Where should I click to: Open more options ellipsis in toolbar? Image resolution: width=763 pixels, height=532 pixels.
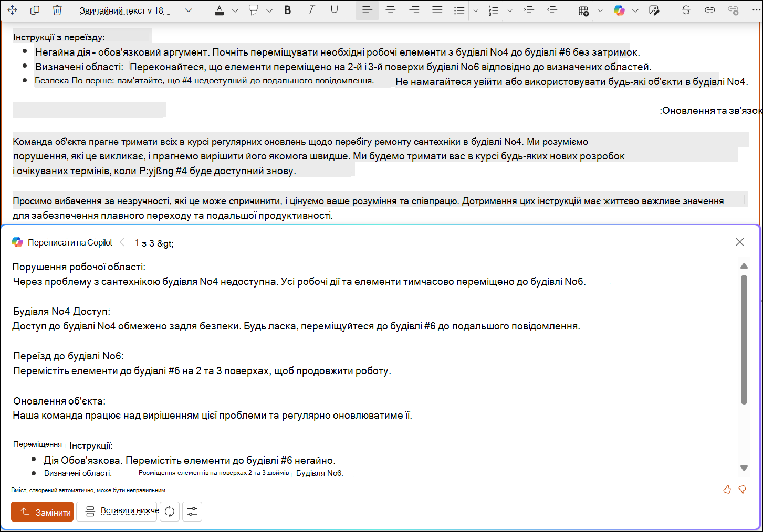tap(756, 10)
